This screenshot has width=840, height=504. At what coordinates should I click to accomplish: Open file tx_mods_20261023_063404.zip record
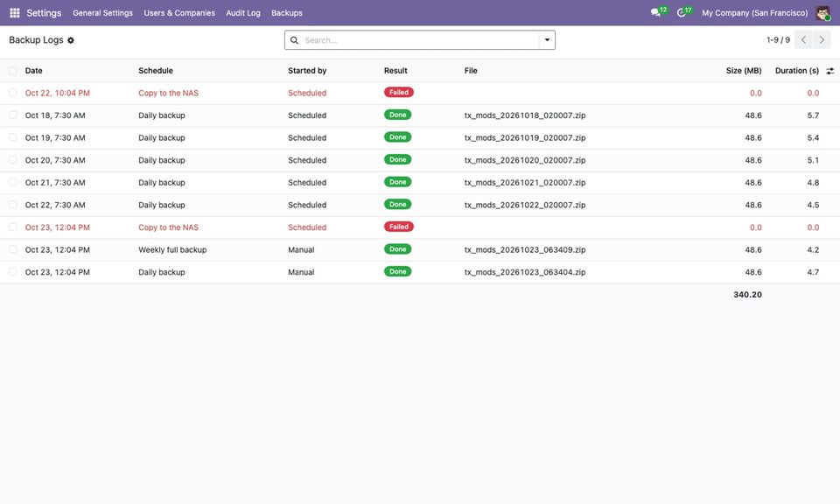(525, 272)
